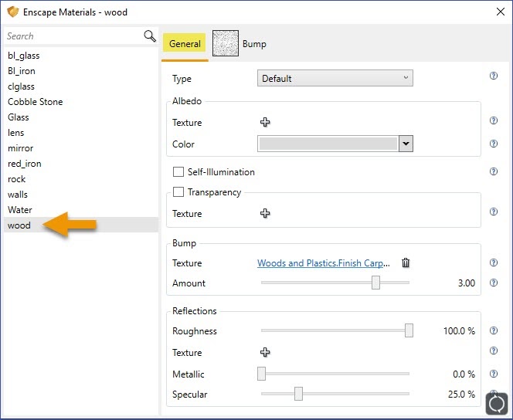Select the mirror material
Viewport: 513px width, 420px height.
click(81, 148)
